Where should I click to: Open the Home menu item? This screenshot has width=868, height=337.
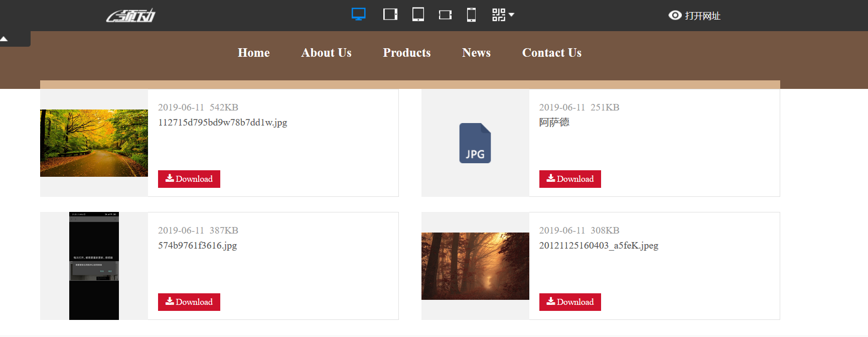[x=253, y=53]
